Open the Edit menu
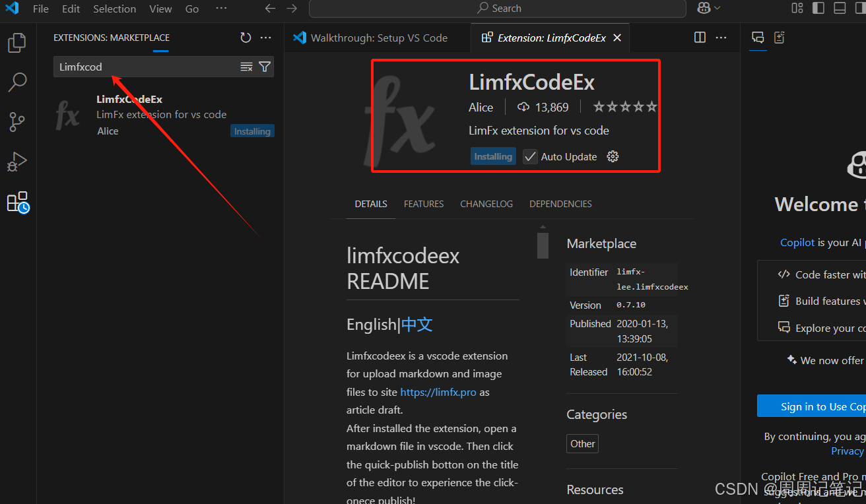 [71, 9]
